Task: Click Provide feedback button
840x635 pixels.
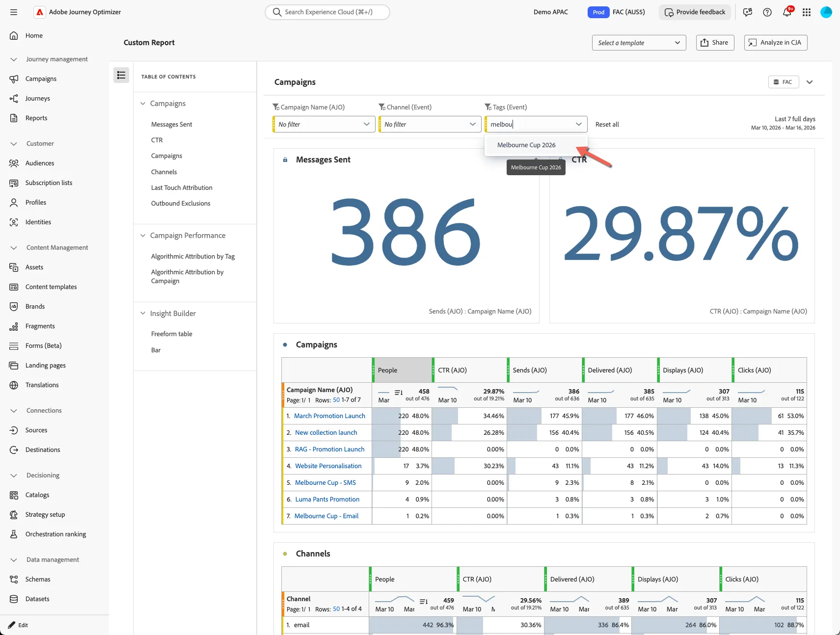Action: click(695, 12)
